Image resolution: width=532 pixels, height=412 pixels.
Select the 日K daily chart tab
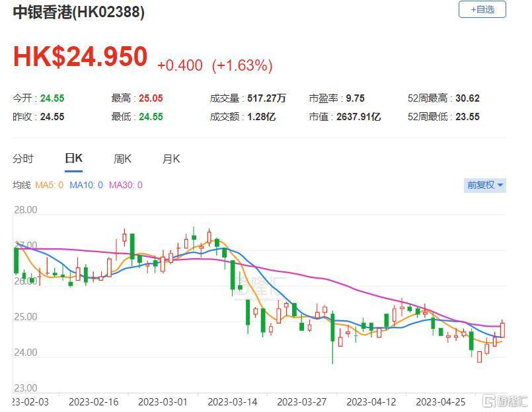[x=73, y=158]
